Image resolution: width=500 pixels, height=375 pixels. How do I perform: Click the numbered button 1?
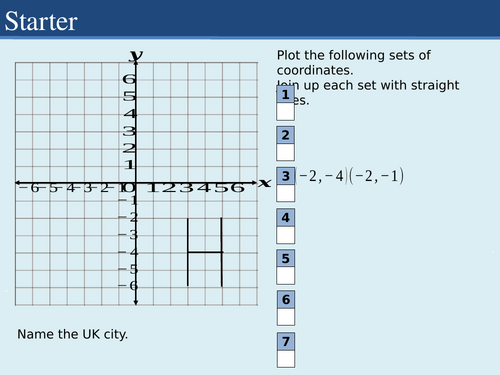pyautogui.click(x=285, y=94)
